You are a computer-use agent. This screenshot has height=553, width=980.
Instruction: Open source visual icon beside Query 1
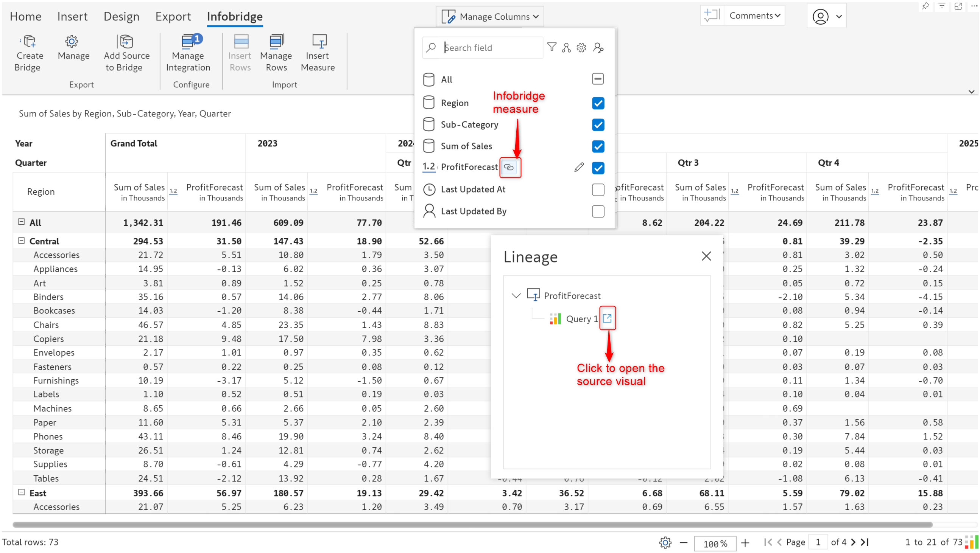[607, 318]
